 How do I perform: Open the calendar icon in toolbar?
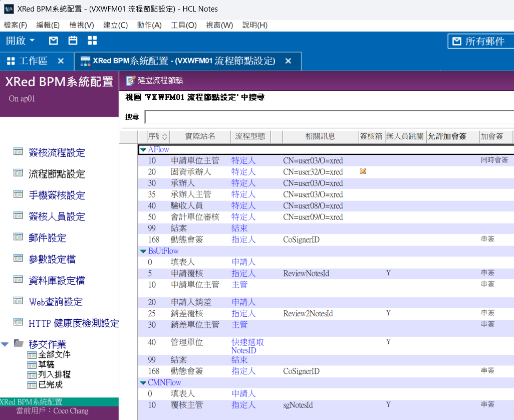click(73, 41)
